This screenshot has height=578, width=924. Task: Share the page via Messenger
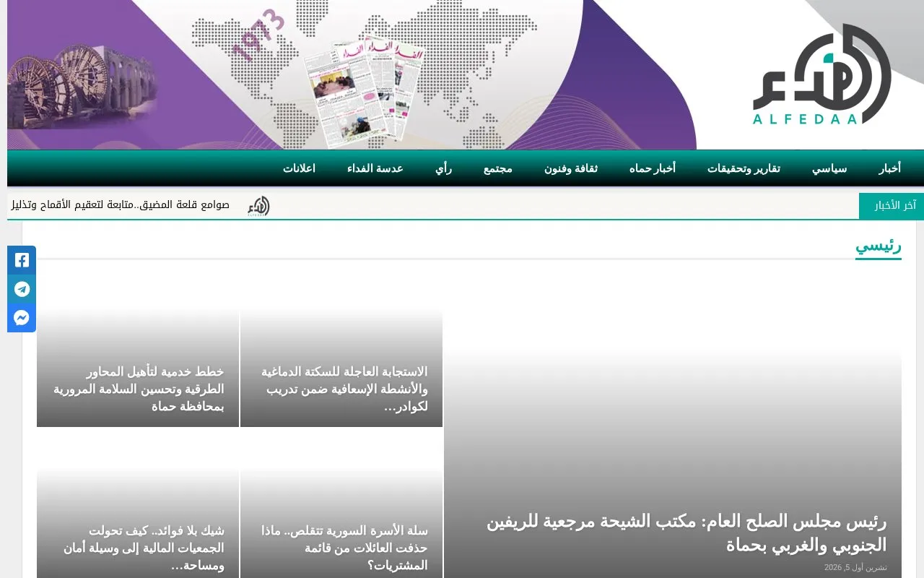coord(22,318)
